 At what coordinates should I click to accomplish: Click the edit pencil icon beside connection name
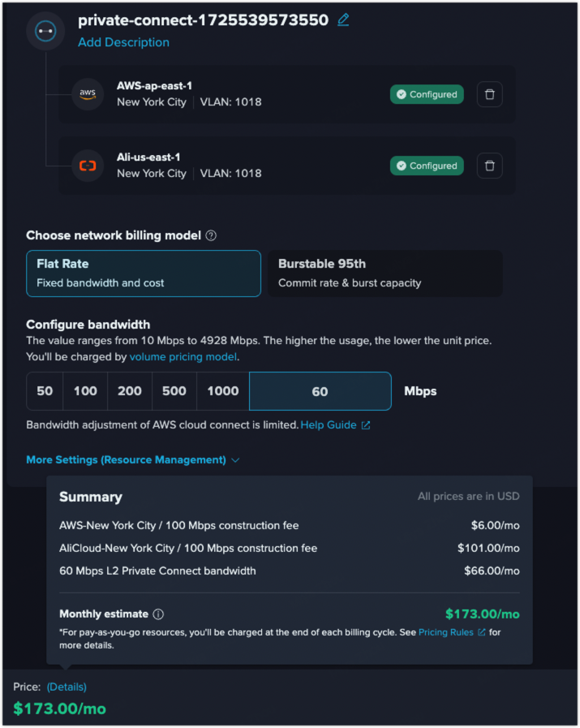(x=343, y=20)
